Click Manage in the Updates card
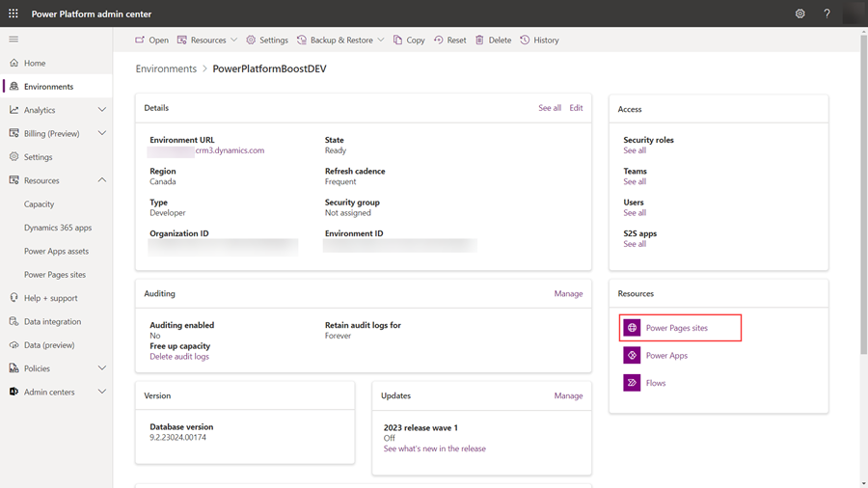Image resolution: width=868 pixels, height=488 pixels. 568,395
